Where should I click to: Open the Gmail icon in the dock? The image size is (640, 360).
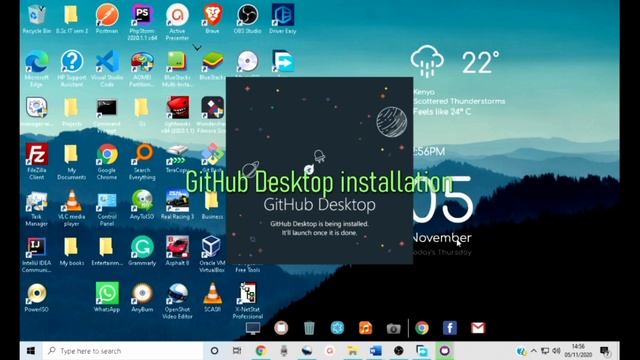pos(478,328)
